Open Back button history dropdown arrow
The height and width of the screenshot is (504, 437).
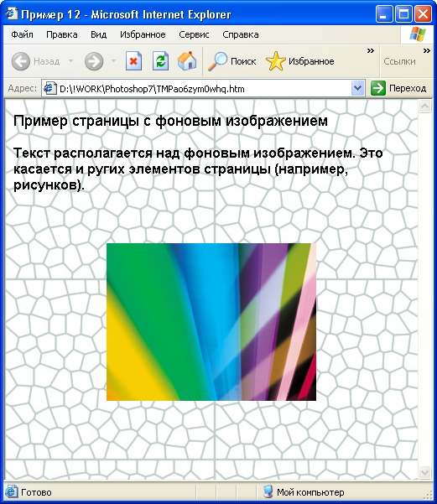point(71,60)
